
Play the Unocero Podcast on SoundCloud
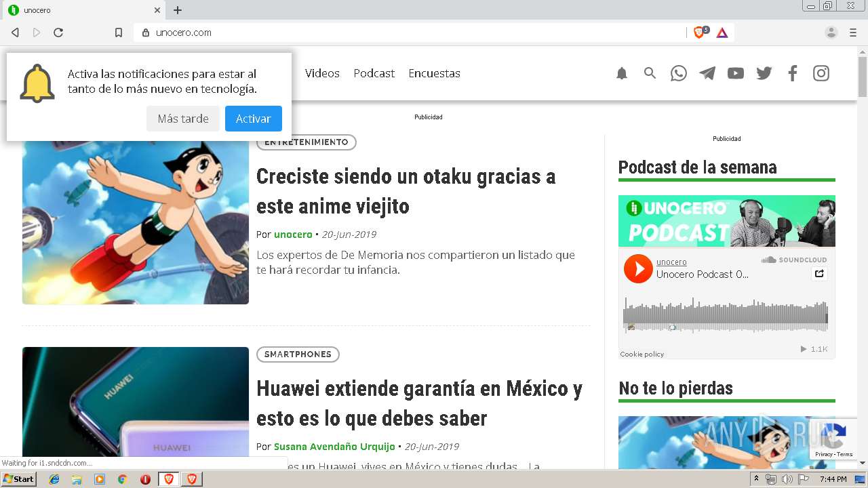(x=638, y=268)
